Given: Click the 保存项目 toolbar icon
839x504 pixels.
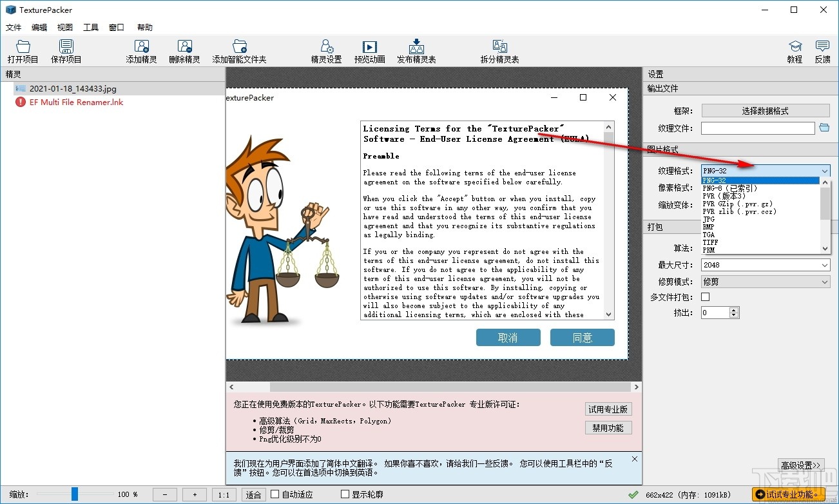Looking at the screenshot, I should pos(66,52).
